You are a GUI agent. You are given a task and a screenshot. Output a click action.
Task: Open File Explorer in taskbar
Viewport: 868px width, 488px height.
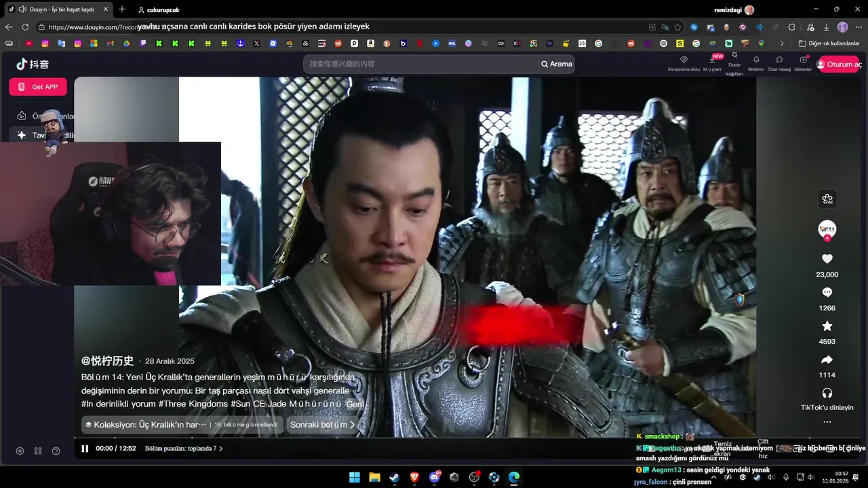374,477
